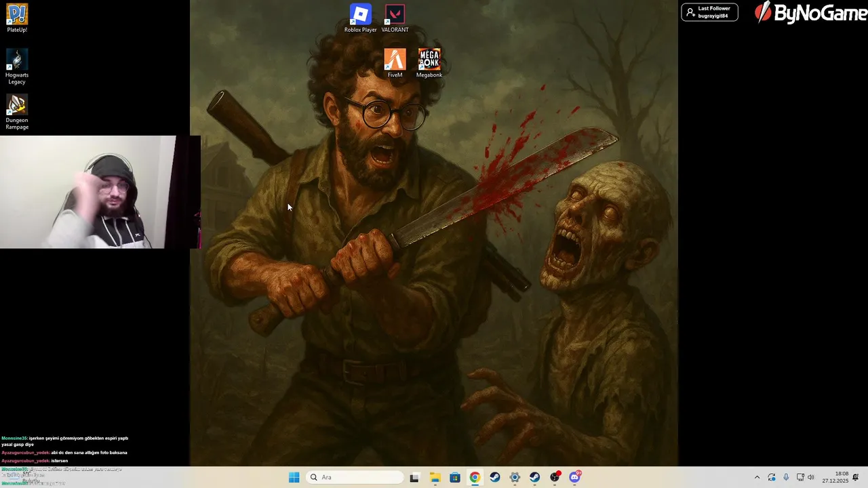Open the Roblox Player desktop shortcut

tap(360, 18)
